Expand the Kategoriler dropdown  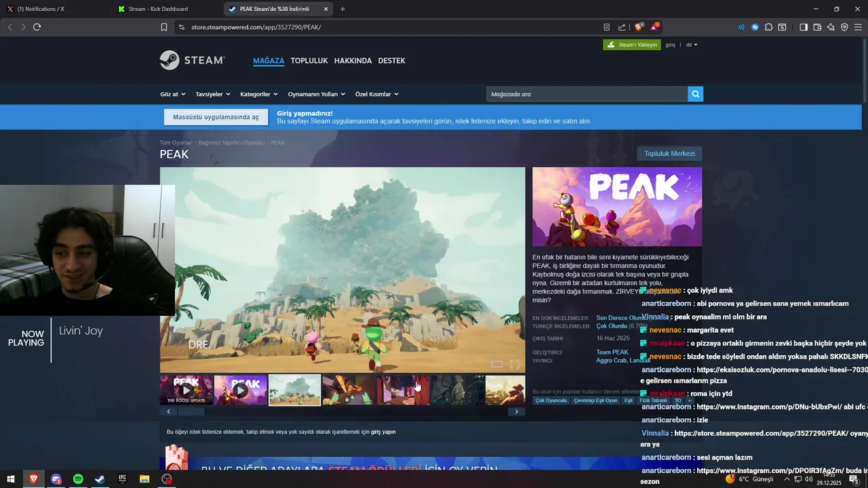(x=259, y=94)
